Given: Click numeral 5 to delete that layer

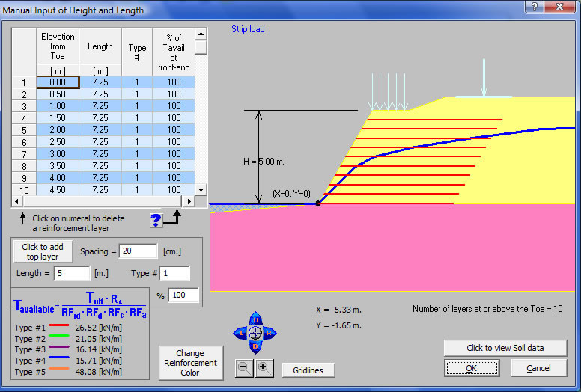Looking at the screenshot, I should 24,130.
